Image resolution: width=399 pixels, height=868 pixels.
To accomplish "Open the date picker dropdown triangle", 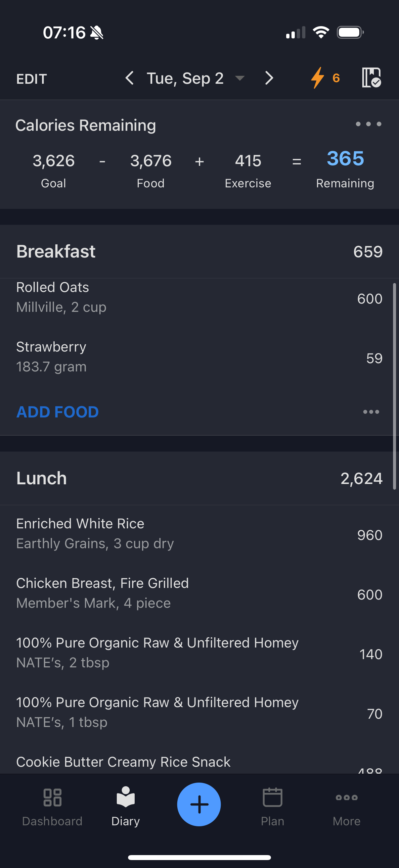I will tap(240, 78).
